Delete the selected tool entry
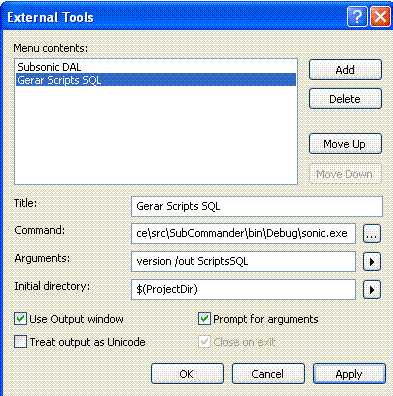The width and height of the screenshot is (393, 396). (x=345, y=99)
